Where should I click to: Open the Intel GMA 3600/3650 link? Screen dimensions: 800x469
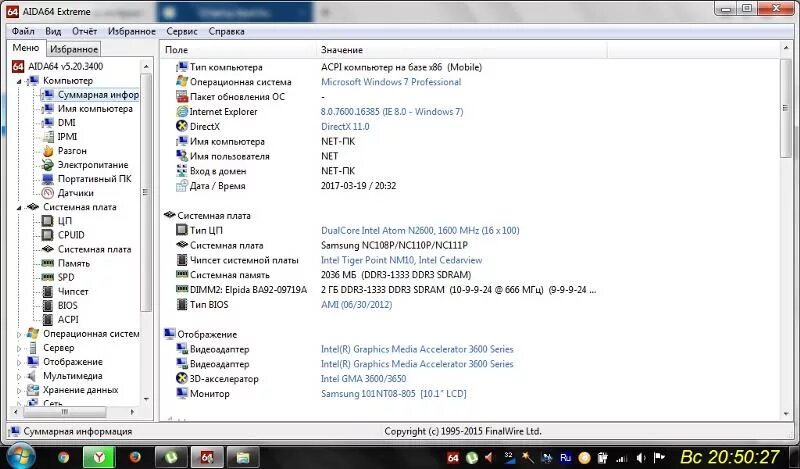363,379
